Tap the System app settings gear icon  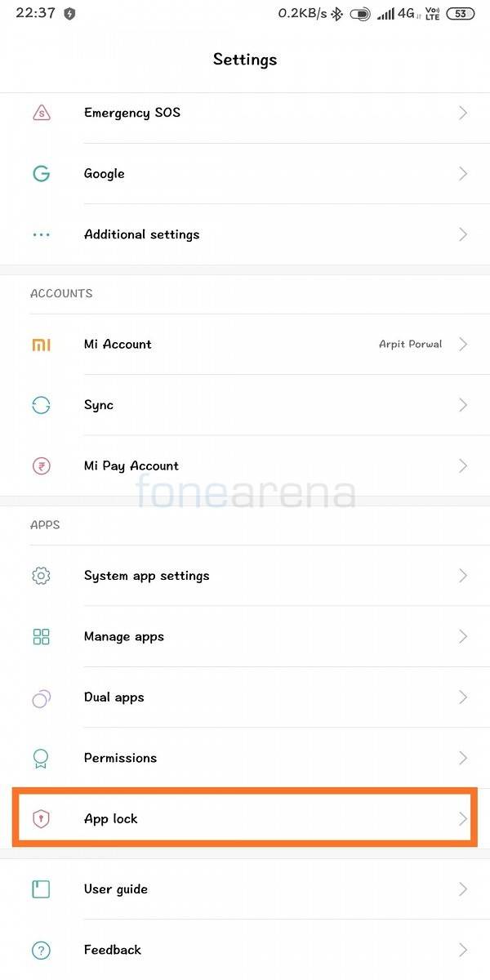pyautogui.click(x=41, y=576)
